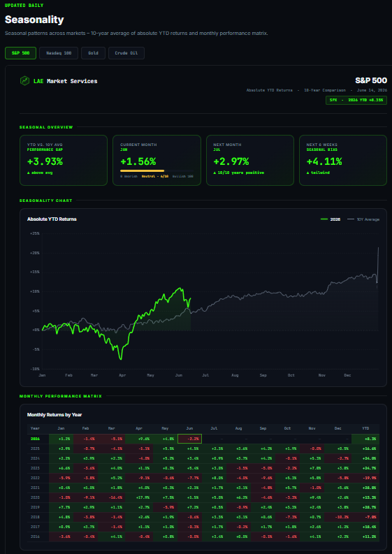Switch to the S&P 500 tab
The width and height of the screenshot is (392, 554).
pyautogui.click(x=20, y=53)
